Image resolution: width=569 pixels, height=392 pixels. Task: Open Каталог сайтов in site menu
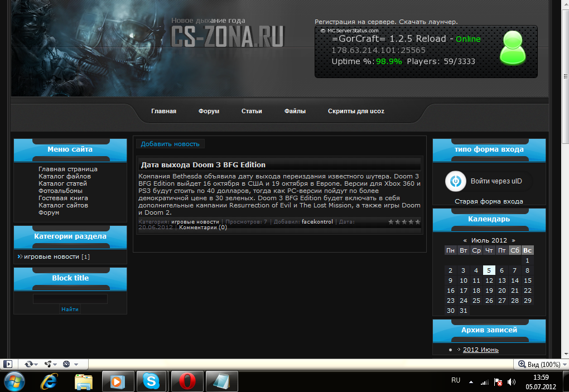pyautogui.click(x=63, y=205)
